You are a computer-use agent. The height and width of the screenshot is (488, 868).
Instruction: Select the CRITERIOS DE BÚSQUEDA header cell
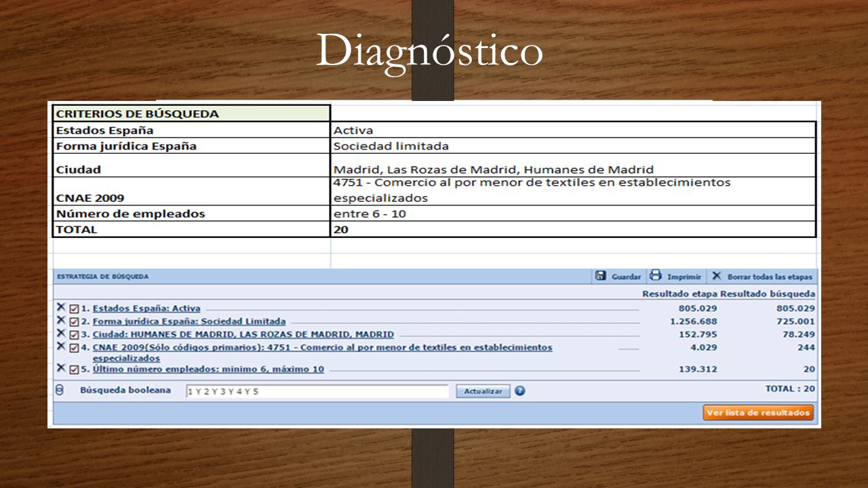tap(191, 113)
